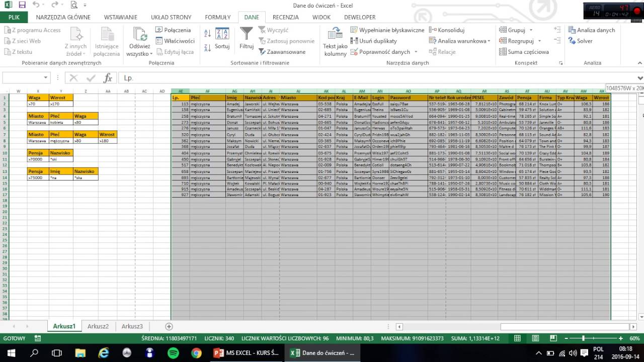Click the Name Box field
The width and height of the screenshot is (644, 362).
pyautogui.click(x=22, y=78)
